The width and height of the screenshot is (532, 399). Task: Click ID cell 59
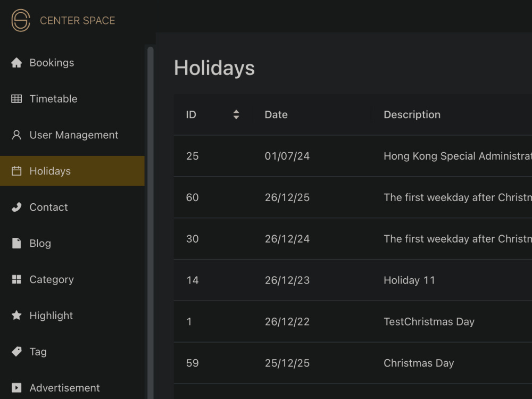193,363
